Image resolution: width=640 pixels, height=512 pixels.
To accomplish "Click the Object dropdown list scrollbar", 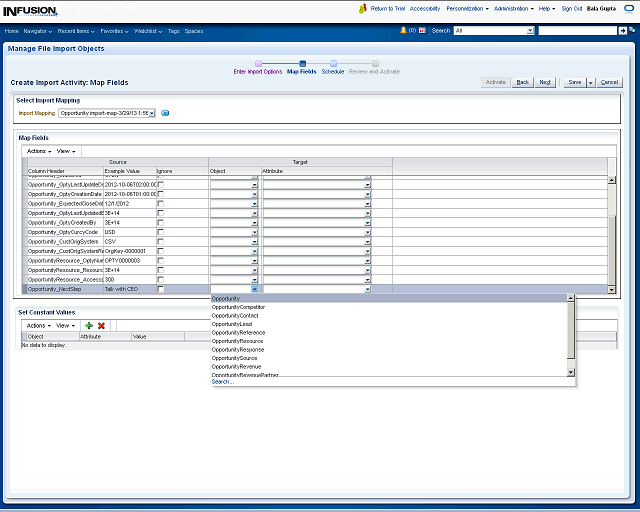I will pos(571,330).
